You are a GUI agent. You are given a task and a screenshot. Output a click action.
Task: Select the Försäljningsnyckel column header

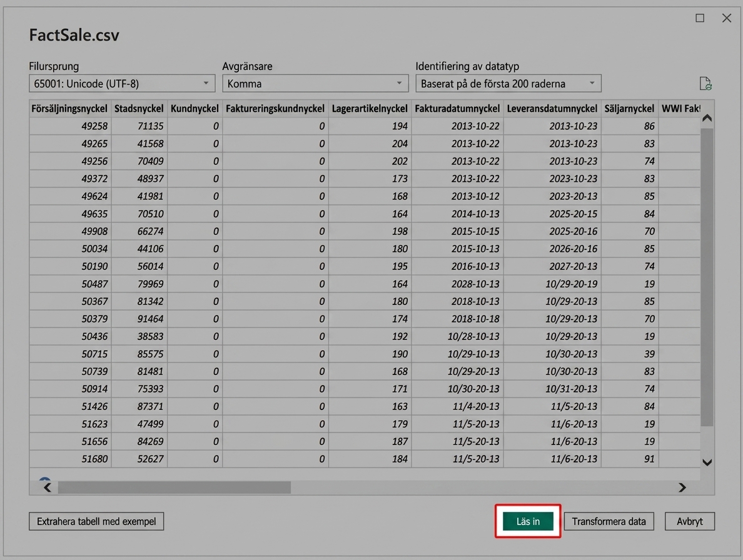click(69, 108)
